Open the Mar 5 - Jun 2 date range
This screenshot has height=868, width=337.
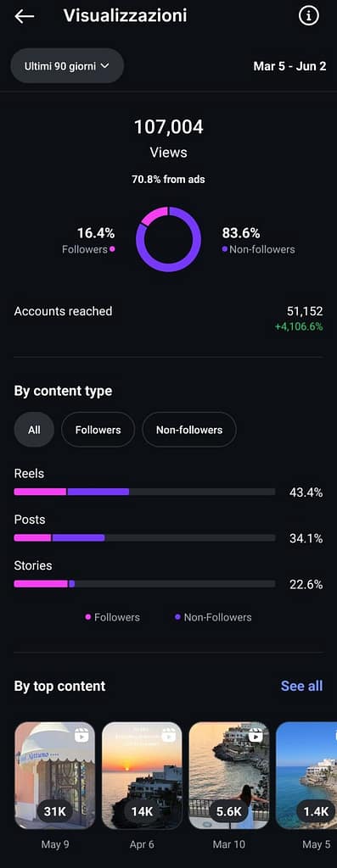(x=289, y=66)
